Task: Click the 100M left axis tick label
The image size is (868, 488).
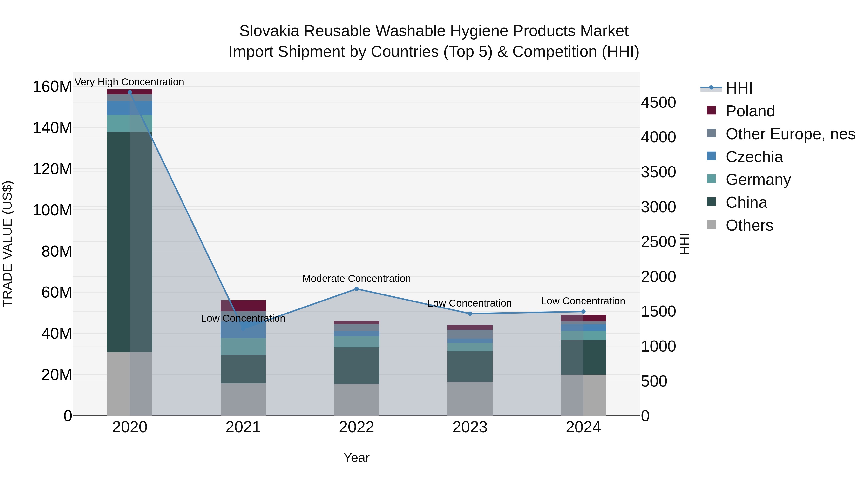Action: tap(52, 210)
